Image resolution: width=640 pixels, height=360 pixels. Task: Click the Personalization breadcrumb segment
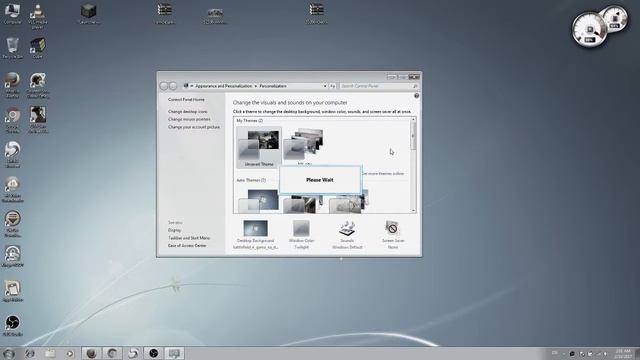[273, 86]
